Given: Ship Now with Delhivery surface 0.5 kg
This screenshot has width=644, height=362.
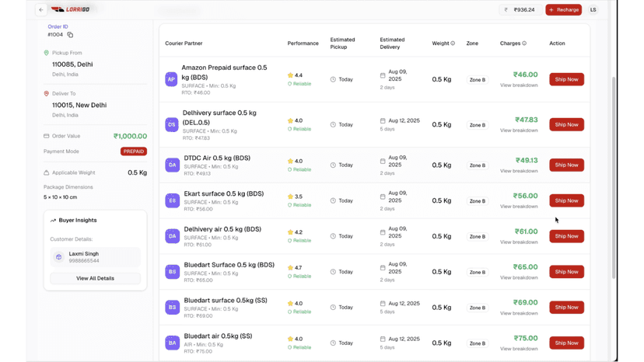Looking at the screenshot, I should [x=566, y=124].
